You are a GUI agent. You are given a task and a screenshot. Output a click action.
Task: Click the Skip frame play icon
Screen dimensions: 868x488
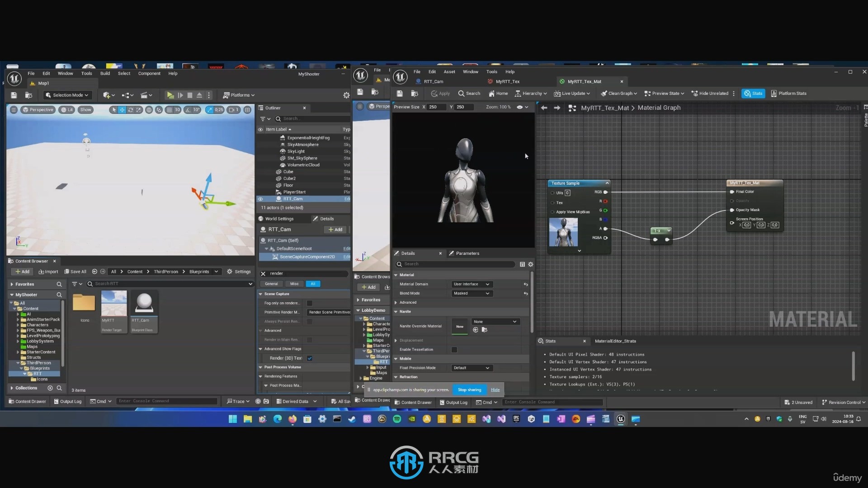pos(180,95)
